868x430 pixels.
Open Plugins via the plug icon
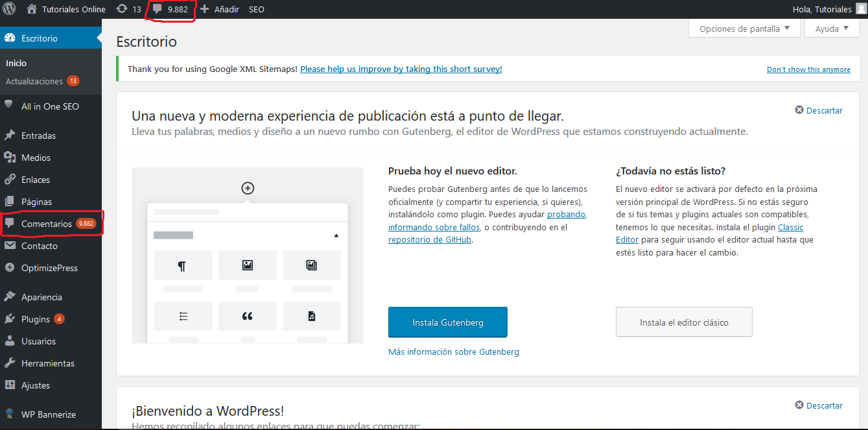pyautogui.click(x=10, y=319)
